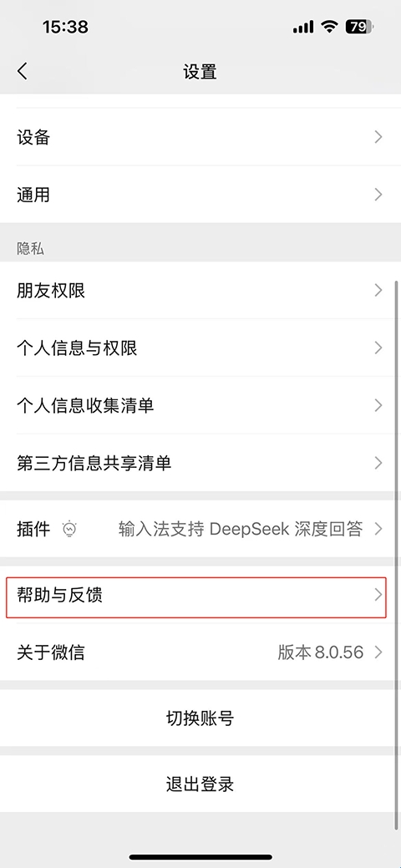Open the 设备 settings row
This screenshot has height=868, width=401.
pos(200,137)
